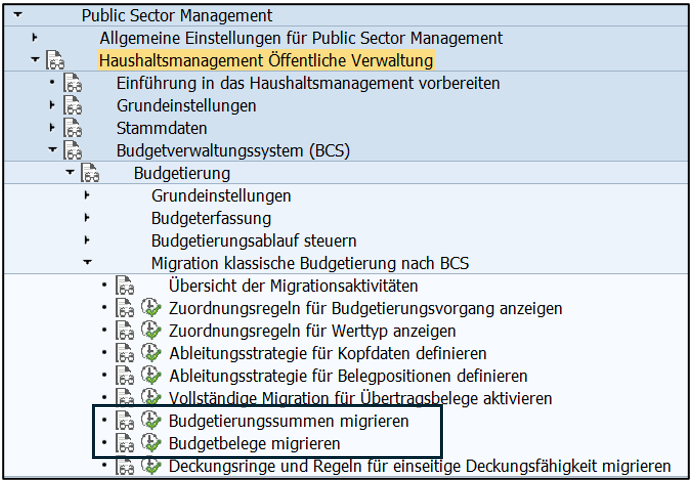Image resolution: width=692 pixels, height=482 pixels.
Task: Select Haushaltsmanagement Öffentliche Verwaltung tree entry
Action: [x=266, y=60]
